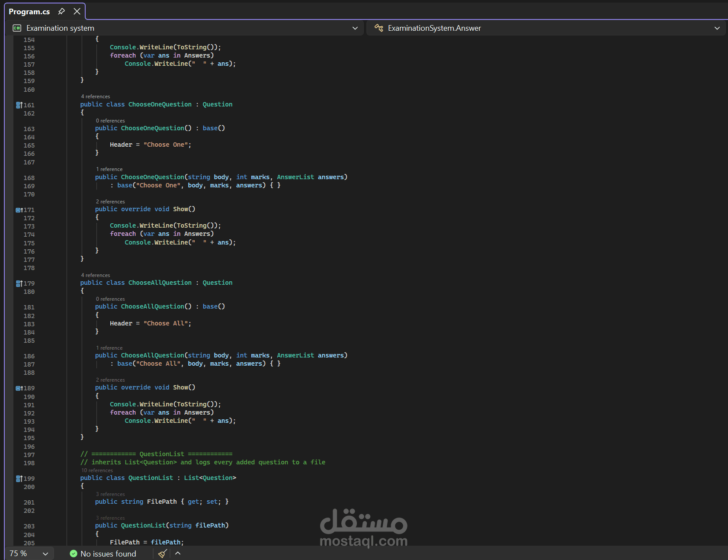This screenshot has width=728, height=560.
Task: Click the "Choose All" string on line 183
Action: click(x=166, y=323)
